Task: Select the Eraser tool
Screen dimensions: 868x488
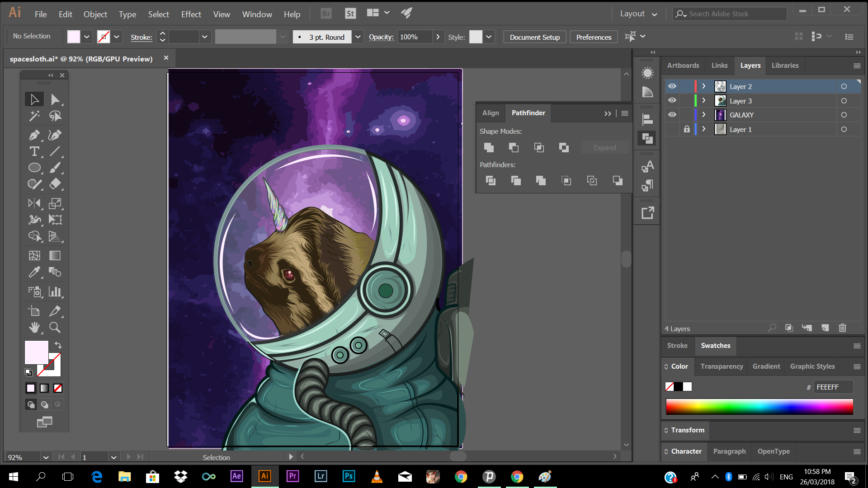Action: click(x=55, y=184)
